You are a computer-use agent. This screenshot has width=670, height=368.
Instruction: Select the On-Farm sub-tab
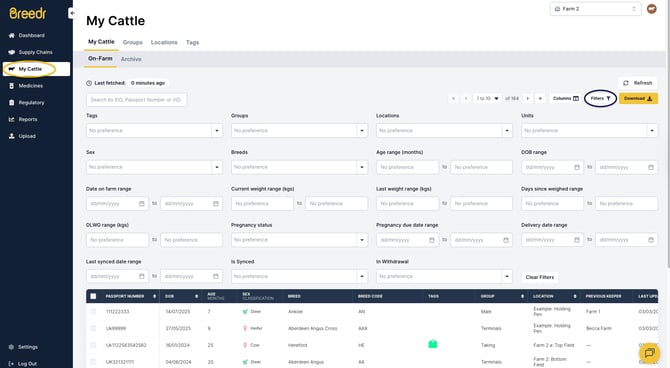pos(100,59)
